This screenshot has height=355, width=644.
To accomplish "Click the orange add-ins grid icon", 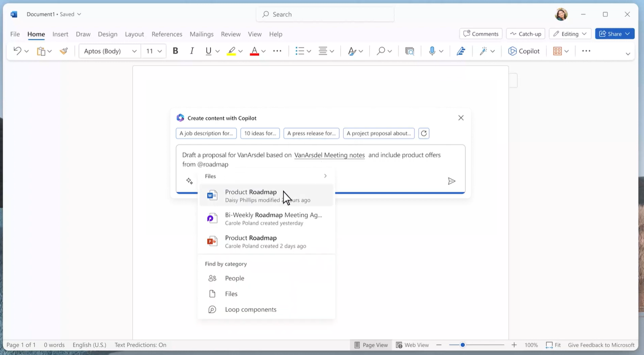I will coord(558,51).
